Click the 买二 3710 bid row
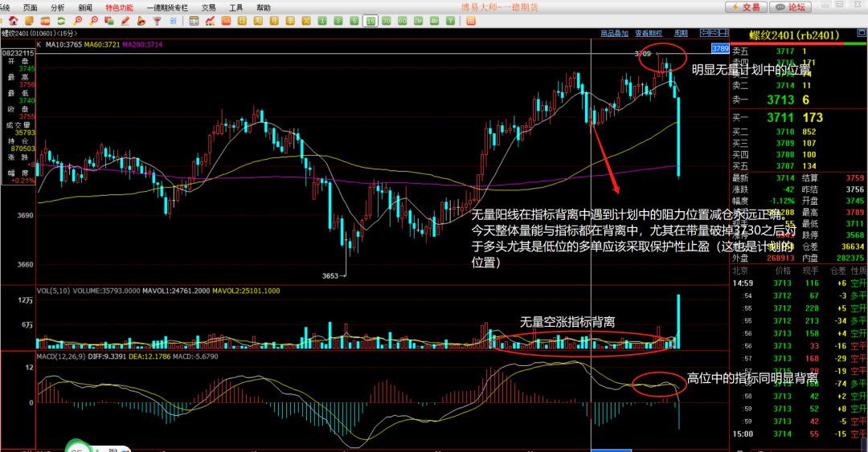This screenshot has height=452, width=868. click(x=798, y=132)
